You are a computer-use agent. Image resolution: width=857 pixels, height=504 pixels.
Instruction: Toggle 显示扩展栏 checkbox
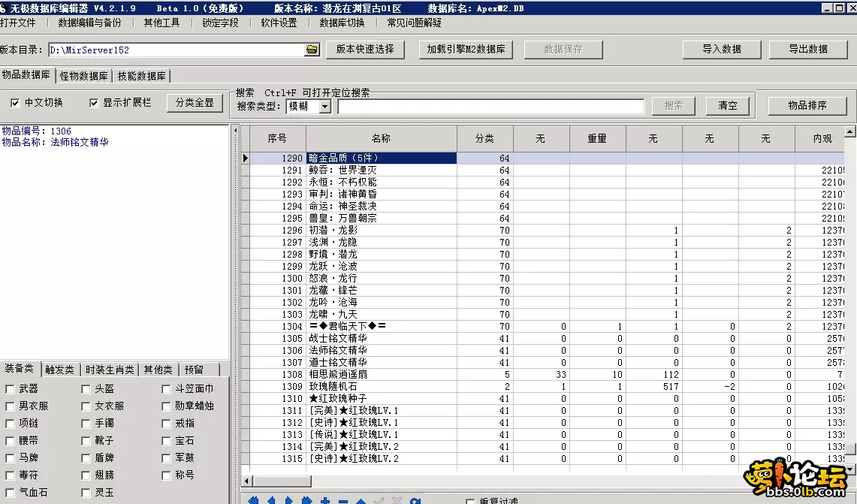click(x=94, y=103)
